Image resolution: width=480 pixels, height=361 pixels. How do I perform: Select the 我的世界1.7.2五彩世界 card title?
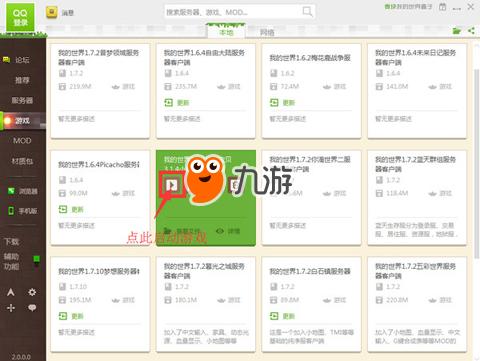pyautogui.click(x=415, y=271)
